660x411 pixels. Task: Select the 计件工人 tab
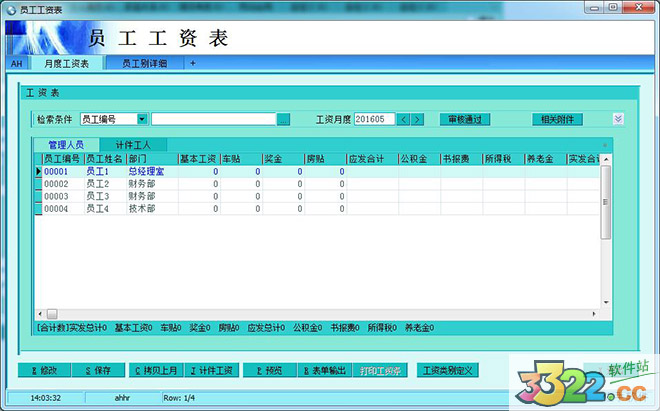coord(133,145)
